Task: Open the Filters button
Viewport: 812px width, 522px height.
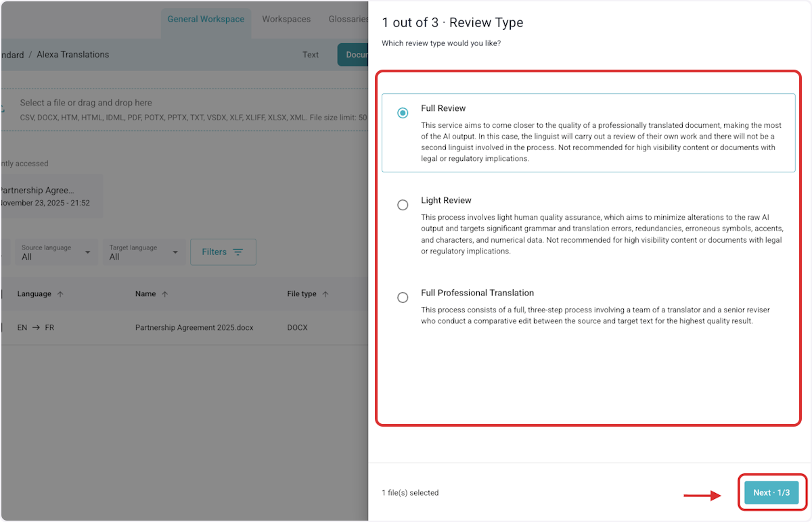Action: click(x=223, y=252)
